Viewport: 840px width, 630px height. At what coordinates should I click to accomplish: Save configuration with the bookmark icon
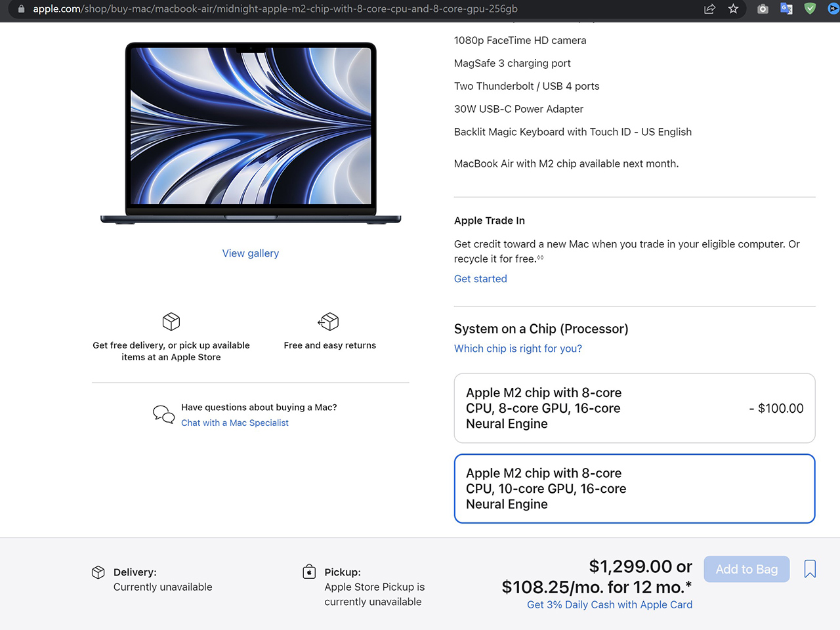point(810,569)
